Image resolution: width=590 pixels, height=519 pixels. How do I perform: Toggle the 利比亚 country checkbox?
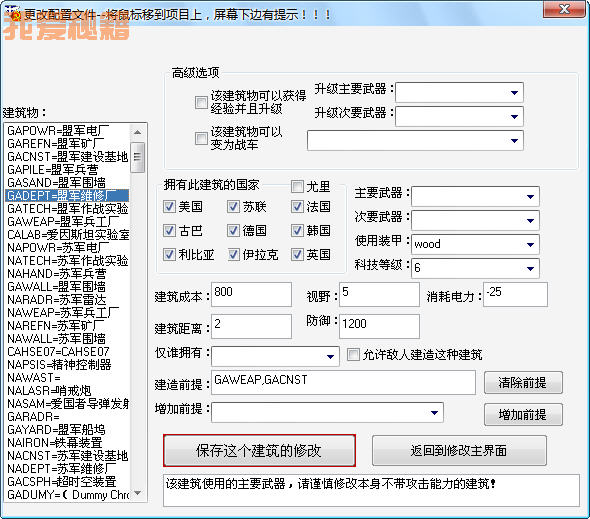[169, 254]
